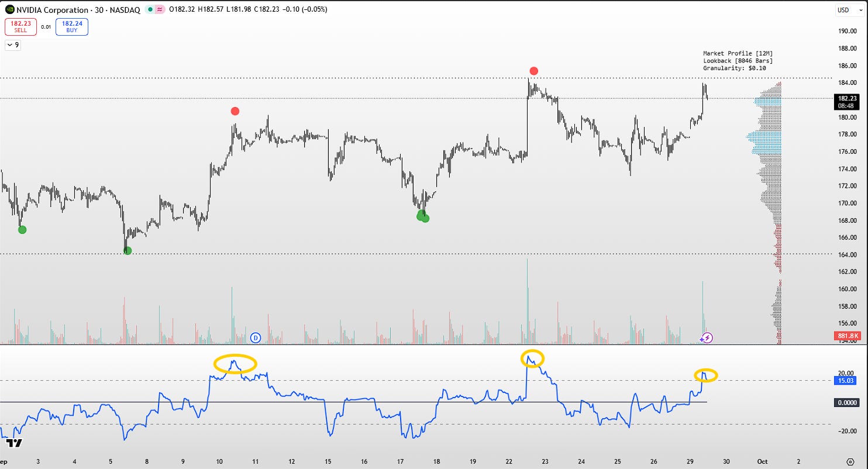Viewport: 868px width, 469px height.
Task: Open chart settings via the gear icon
Action: pyautogui.click(x=850, y=461)
